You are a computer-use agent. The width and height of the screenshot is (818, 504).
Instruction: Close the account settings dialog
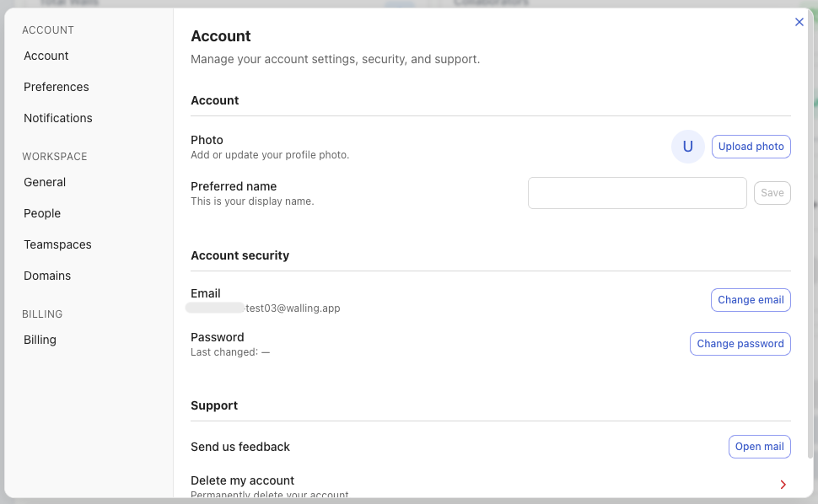pos(799,22)
